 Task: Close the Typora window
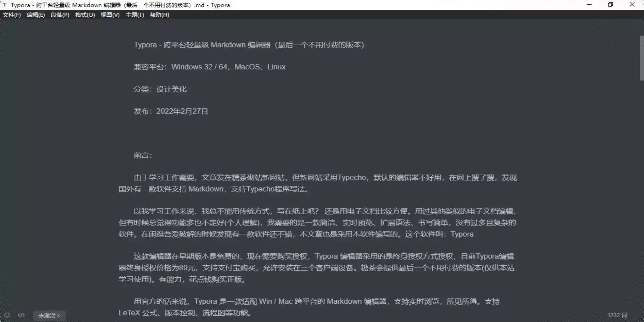632,5
